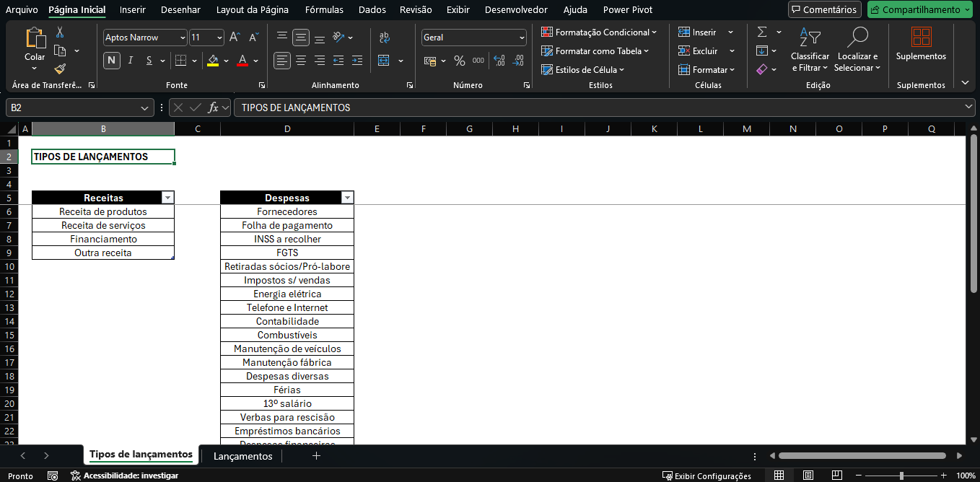Apply the yellow fill color

tap(212, 61)
